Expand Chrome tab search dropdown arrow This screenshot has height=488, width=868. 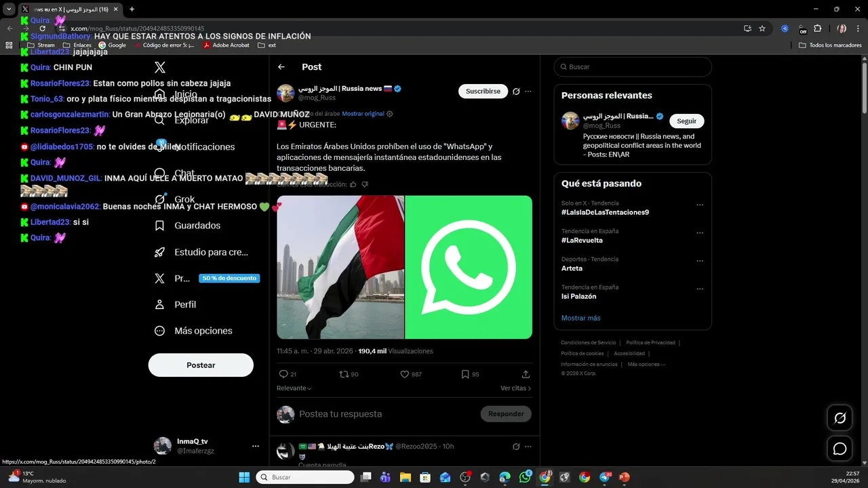9,9
